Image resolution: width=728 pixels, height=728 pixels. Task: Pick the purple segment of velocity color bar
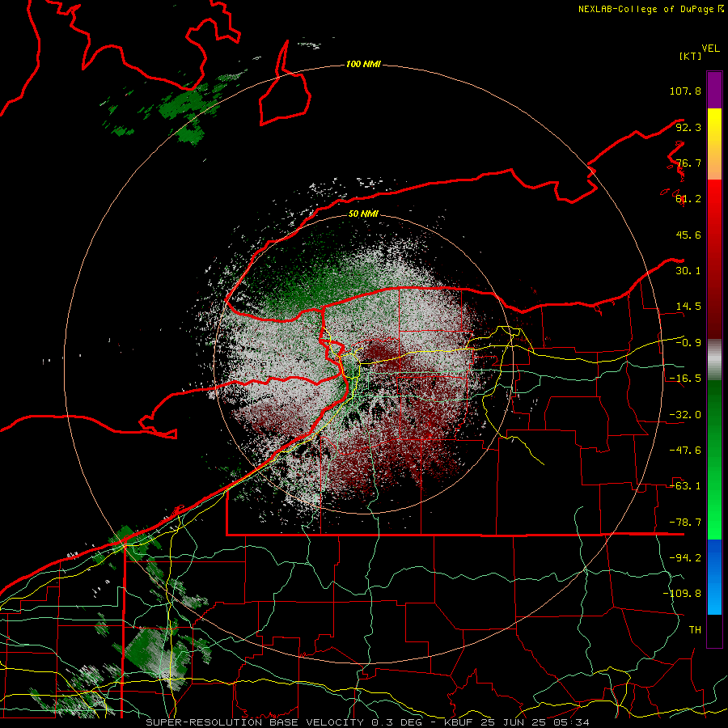click(714, 90)
